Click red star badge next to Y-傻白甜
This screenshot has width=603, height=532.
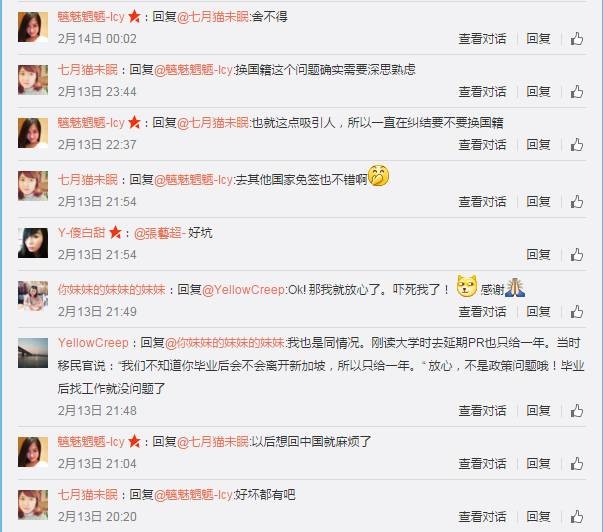[x=115, y=232]
